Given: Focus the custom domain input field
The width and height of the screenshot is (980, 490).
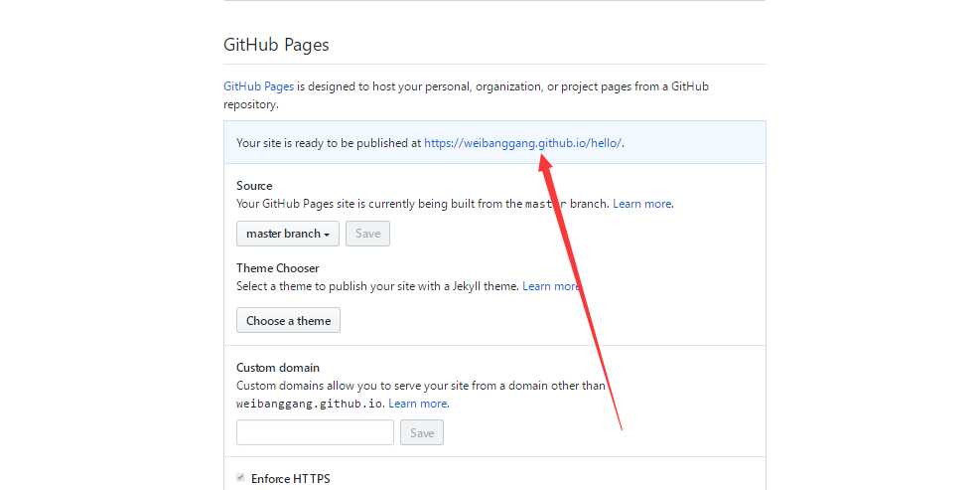Looking at the screenshot, I should (x=315, y=432).
